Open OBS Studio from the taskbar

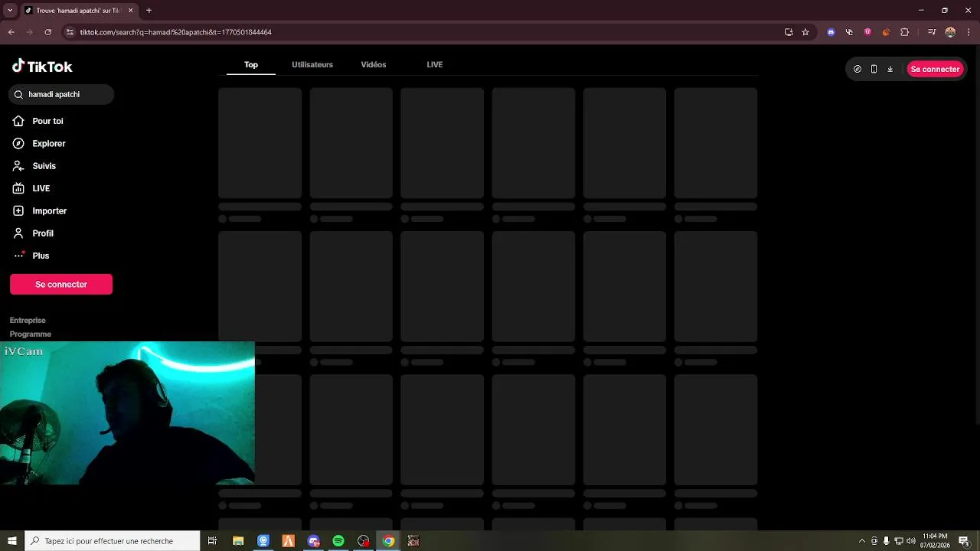364,541
